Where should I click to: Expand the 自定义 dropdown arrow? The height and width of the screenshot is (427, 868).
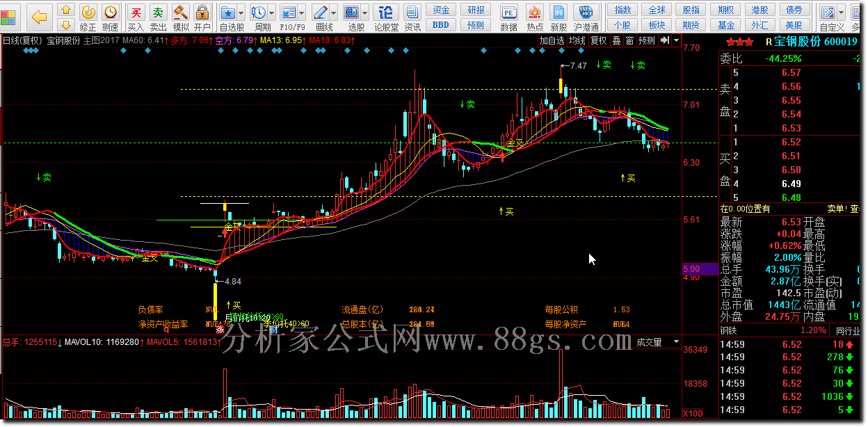pyautogui.click(x=842, y=13)
